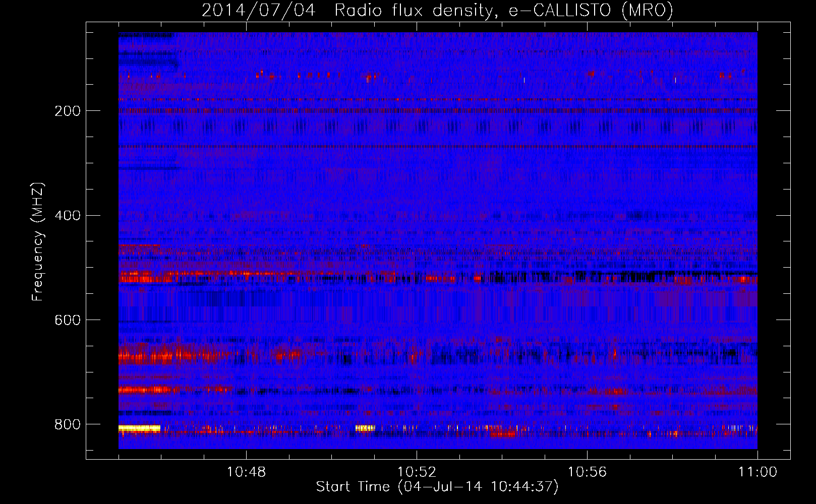Click the bright yellow burst near 800 MHz
The image size is (816, 504).
tap(140, 428)
